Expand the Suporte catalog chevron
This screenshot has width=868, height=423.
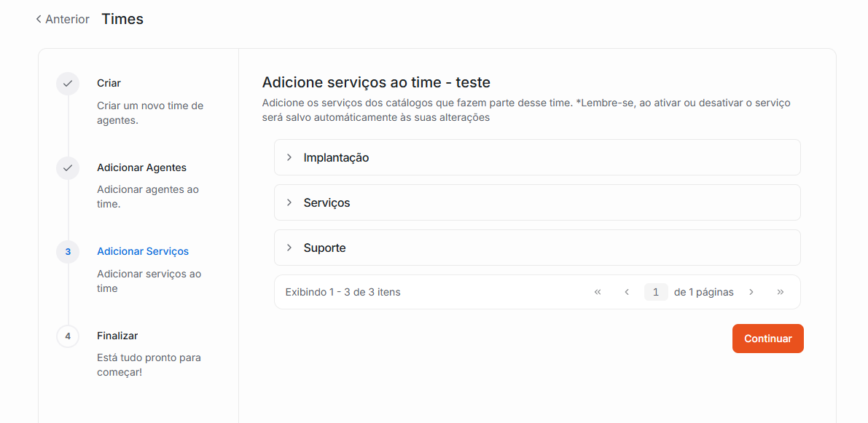coord(289,248)
